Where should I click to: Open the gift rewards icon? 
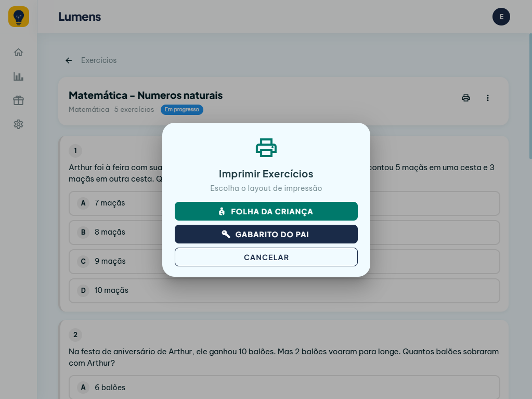tap(18, 100)
